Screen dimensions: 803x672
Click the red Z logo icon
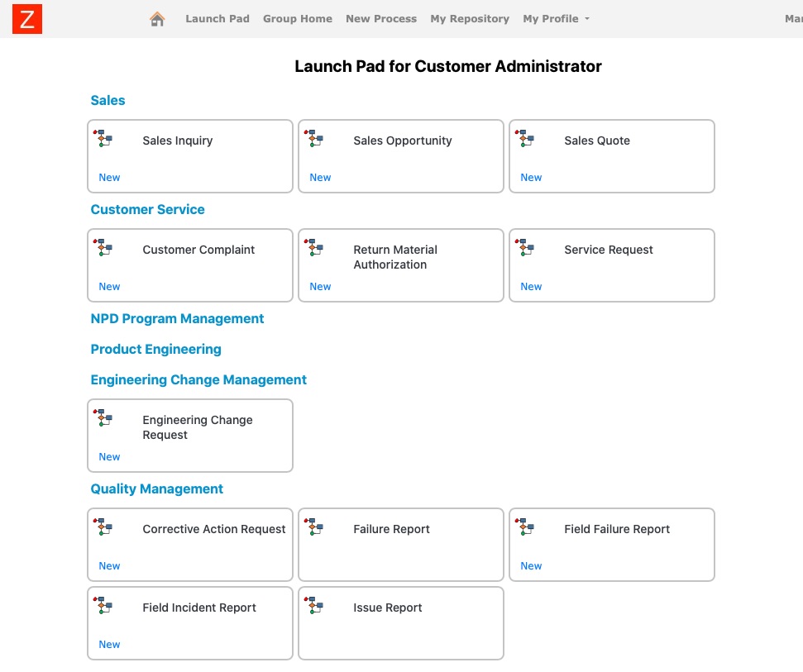(x=27, y=19)
